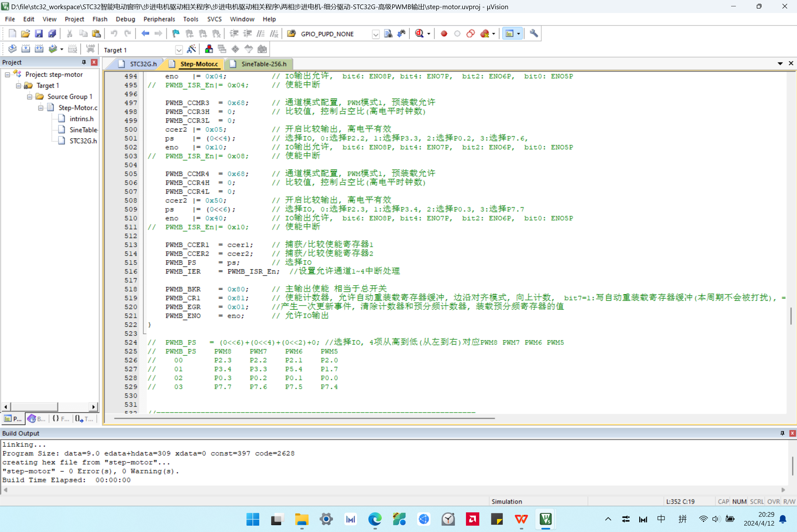Manage project items icon
Image resolution: width=797 pixels, height=532 pixels.
[x=209, y=49]
